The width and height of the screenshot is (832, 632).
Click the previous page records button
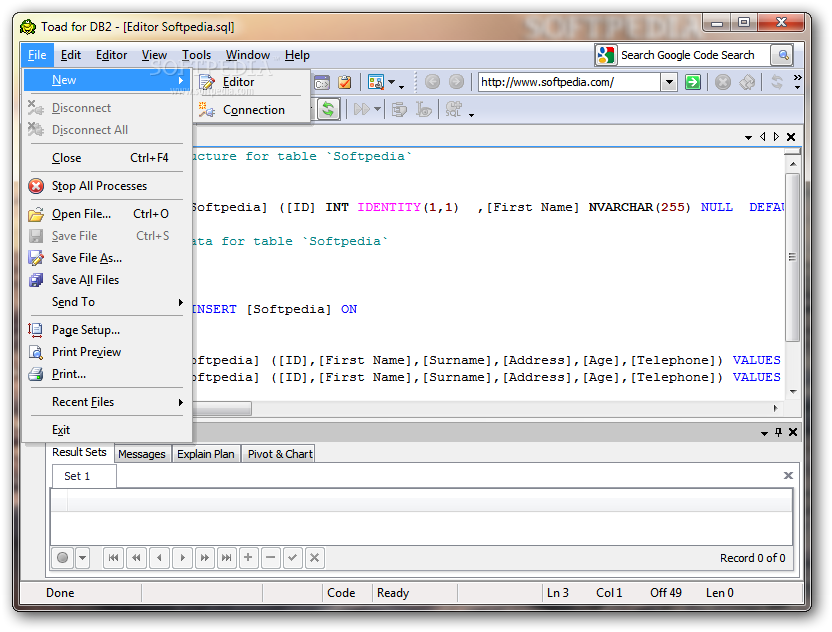pos(136,558)
